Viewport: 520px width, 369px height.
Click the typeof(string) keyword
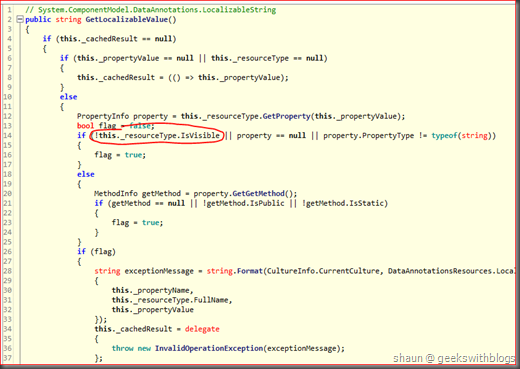pyautogui.click(x=459, y=136)
